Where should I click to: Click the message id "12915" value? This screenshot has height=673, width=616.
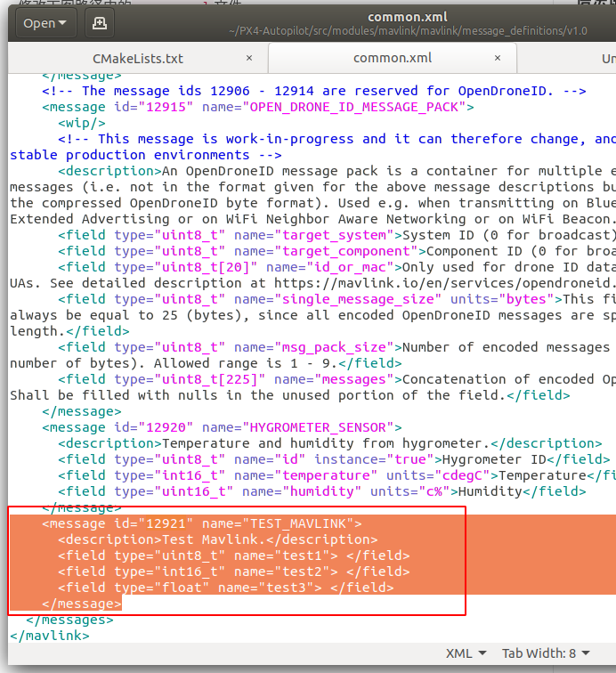166,107
